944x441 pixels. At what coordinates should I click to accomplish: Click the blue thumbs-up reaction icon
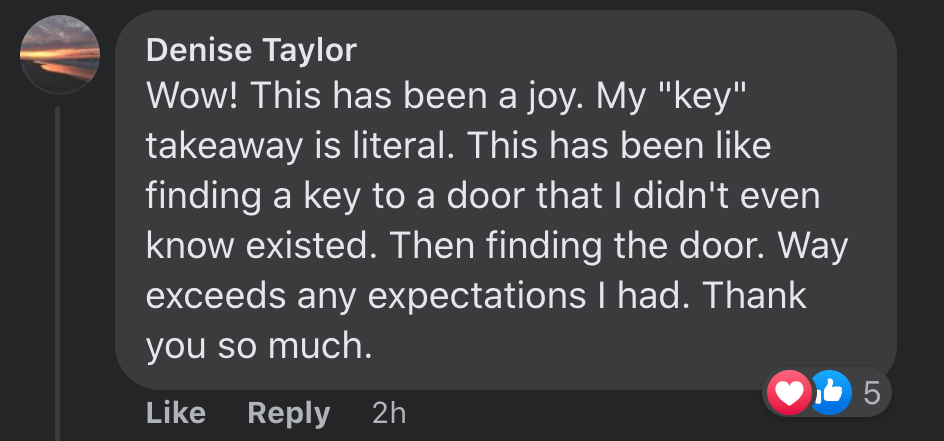[x=829, y=393]
